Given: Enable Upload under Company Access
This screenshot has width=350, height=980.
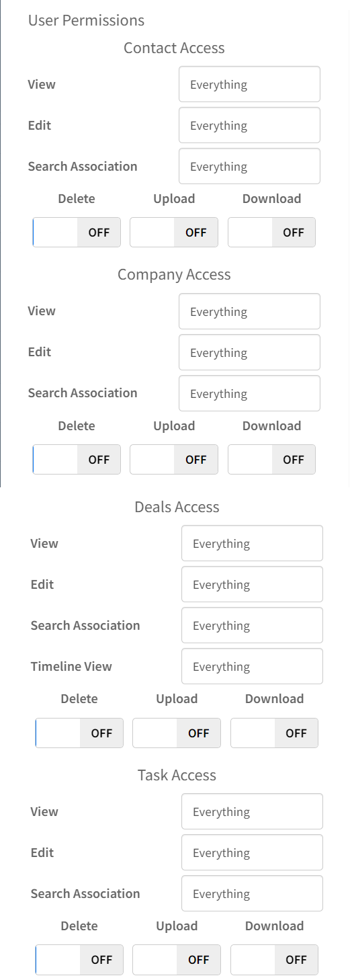Looking at the screenshot, I should coord(174,460).
